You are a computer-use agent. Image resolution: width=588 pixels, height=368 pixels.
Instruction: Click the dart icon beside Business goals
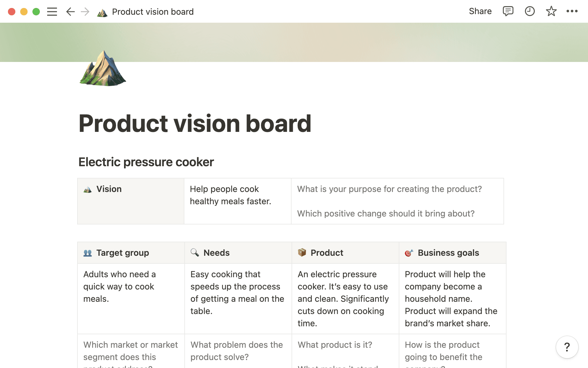(409, 253)
